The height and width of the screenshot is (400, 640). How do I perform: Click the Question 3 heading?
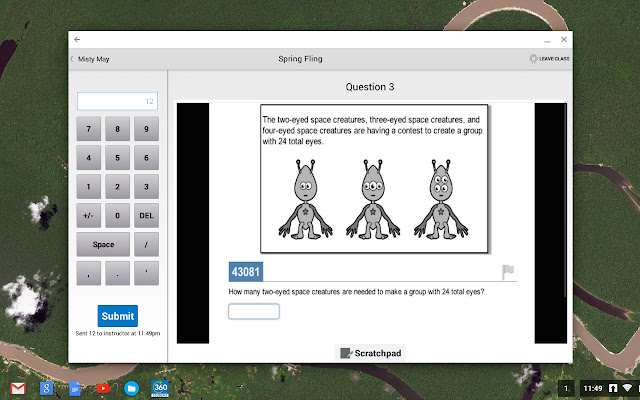coord(370,87)
